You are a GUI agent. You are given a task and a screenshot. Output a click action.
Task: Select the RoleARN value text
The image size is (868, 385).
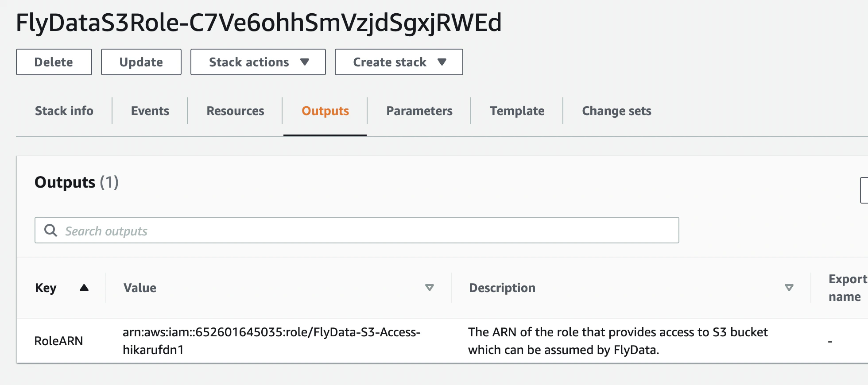(x=271, y=341)
